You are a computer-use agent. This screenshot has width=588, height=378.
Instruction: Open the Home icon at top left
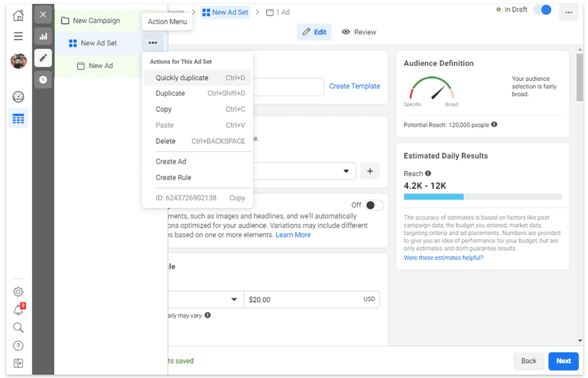(18, 15)
